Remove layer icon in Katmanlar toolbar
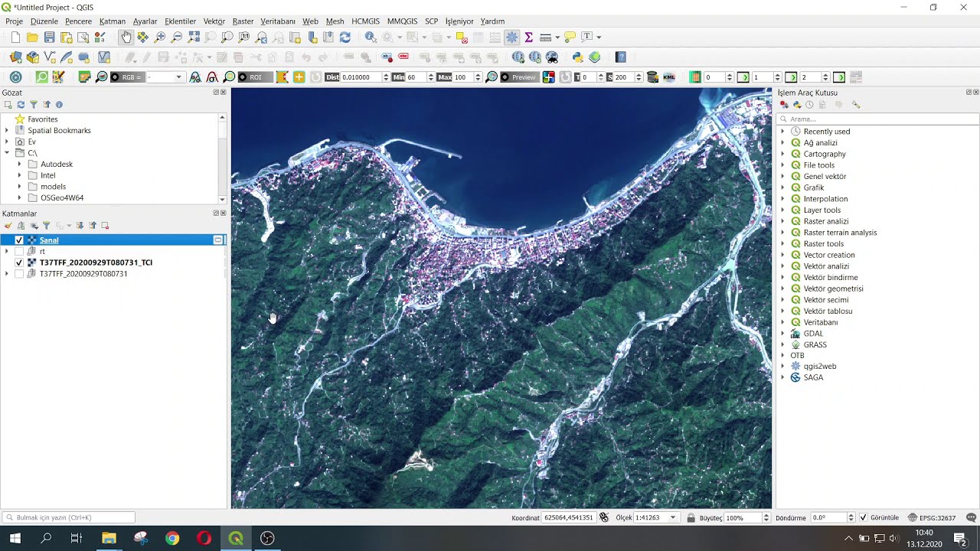The image size is (980, 551). (x=105, y=226)
